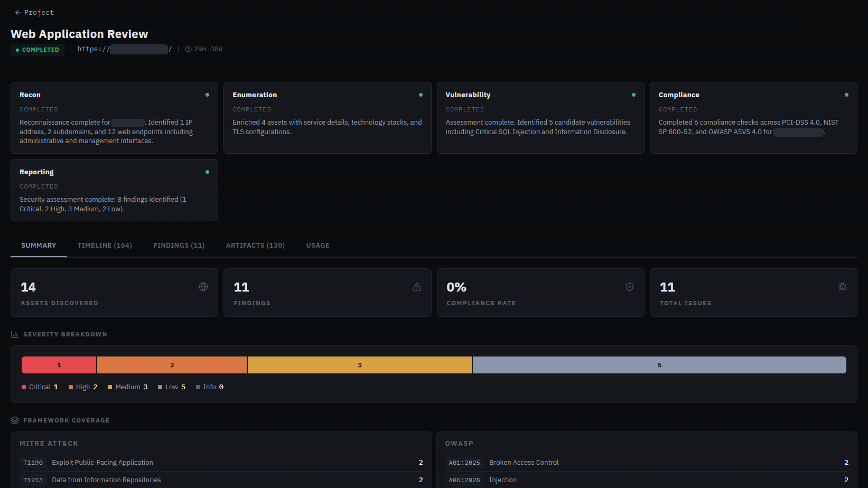Click the Medium 3 legend entry
868x488 pixels.
coord(128,387)
